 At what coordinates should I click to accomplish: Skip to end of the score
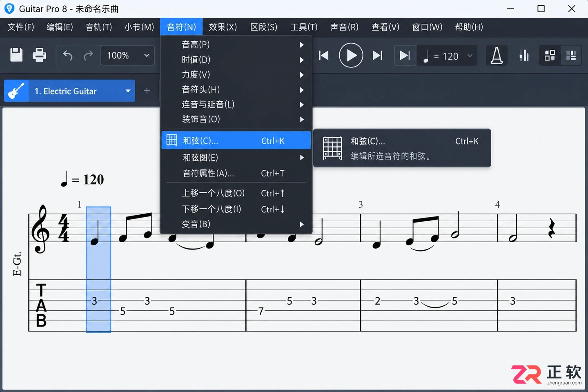pyautogui.click(x=378, y=56)
